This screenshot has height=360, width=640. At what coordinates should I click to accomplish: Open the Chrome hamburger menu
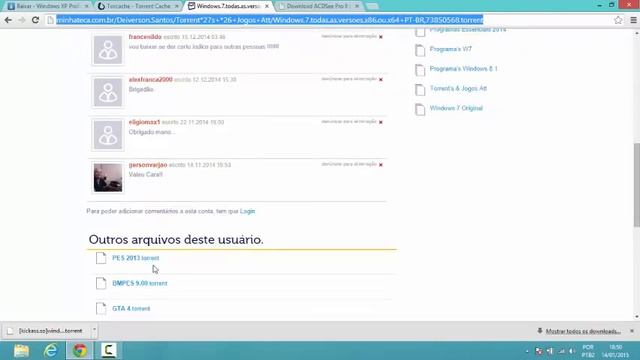click(x=633, y=20)
